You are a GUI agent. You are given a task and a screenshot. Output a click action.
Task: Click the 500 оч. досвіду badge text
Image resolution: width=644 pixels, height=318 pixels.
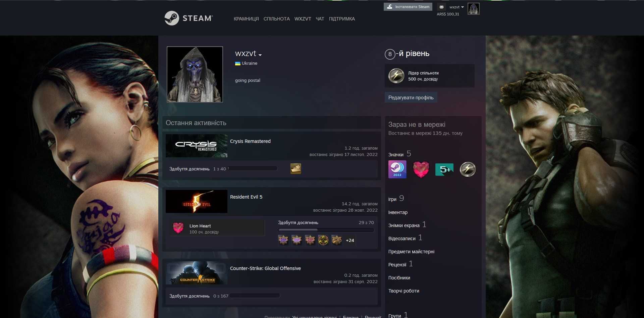tap(423, 79)
